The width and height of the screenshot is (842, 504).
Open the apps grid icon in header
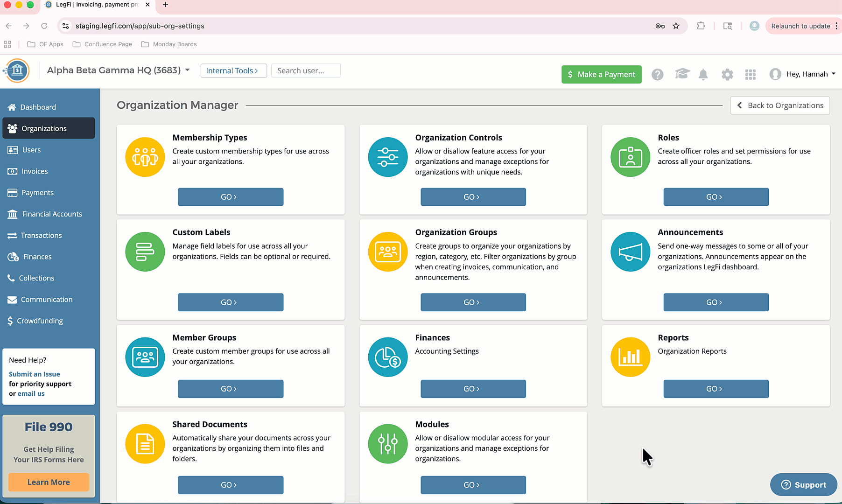click(x=750, y=75)
